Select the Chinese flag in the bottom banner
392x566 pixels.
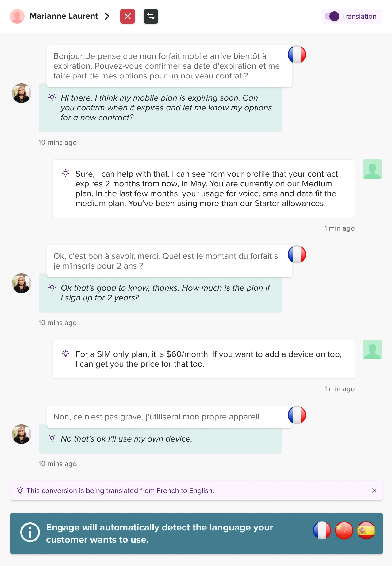344,530
